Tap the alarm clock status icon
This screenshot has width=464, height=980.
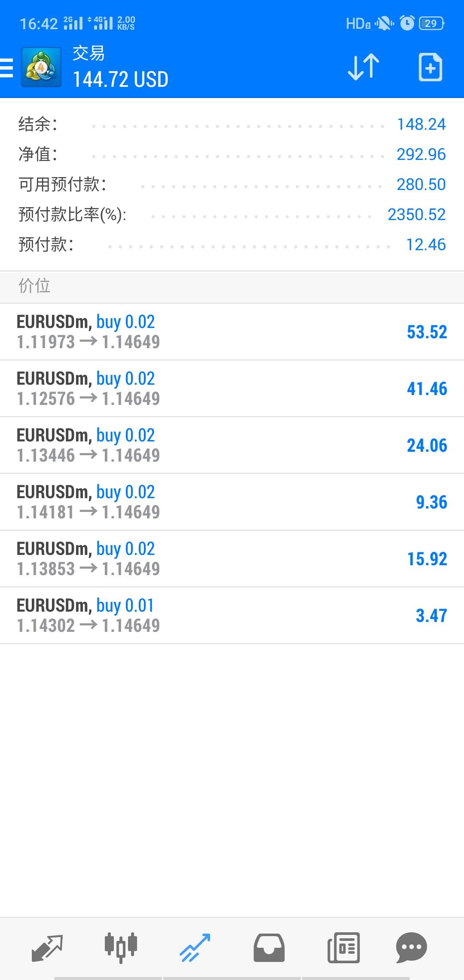[x=407, y=23]
